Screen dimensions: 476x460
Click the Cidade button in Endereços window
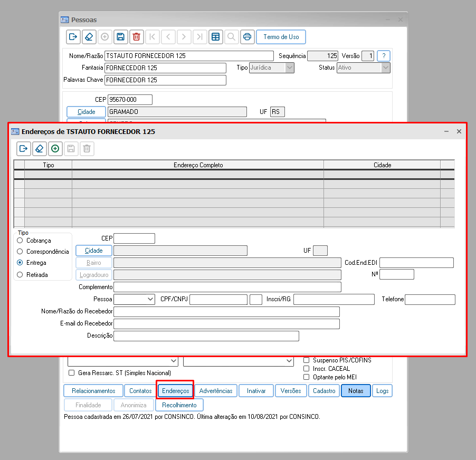[x=94, y=251]
